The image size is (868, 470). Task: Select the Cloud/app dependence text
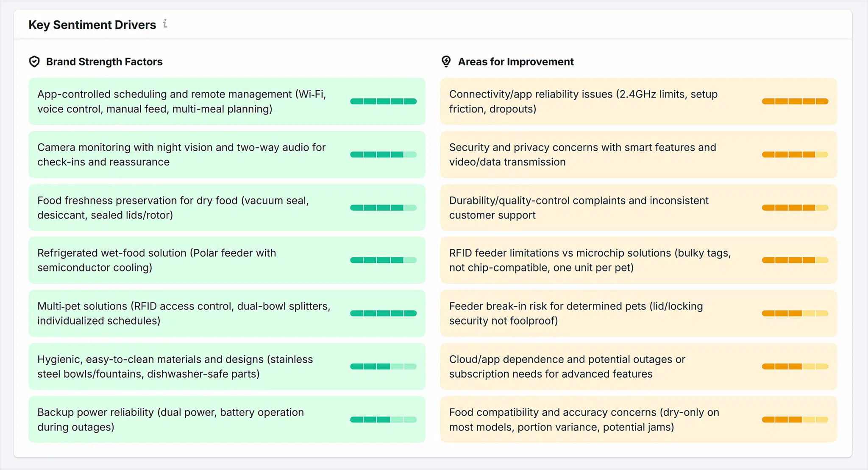point(567,366)
